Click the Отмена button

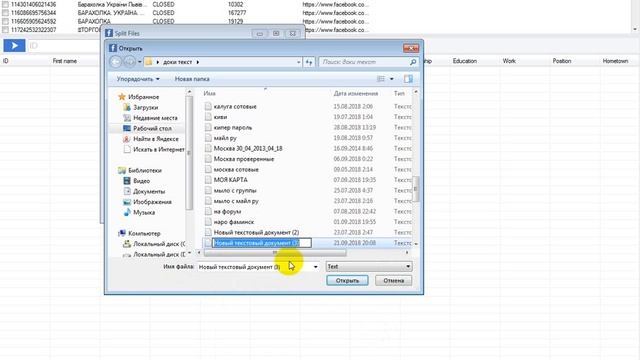point(393,280)
